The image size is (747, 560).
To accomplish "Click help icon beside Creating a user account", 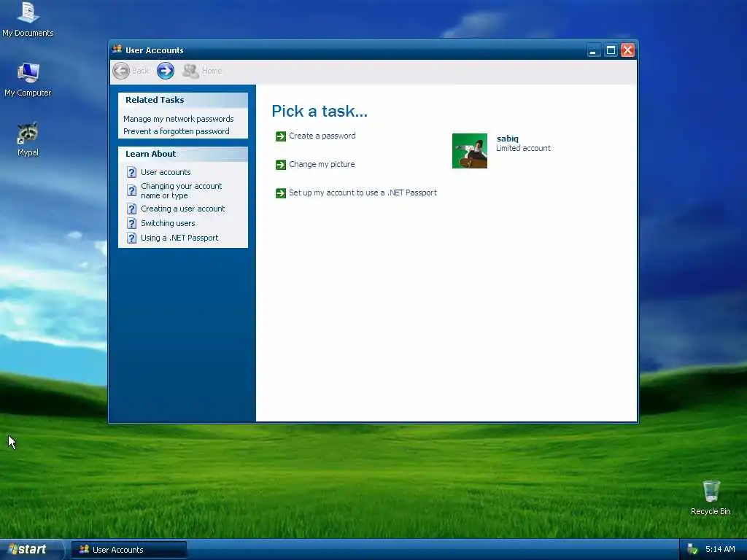I will (131, 209).
